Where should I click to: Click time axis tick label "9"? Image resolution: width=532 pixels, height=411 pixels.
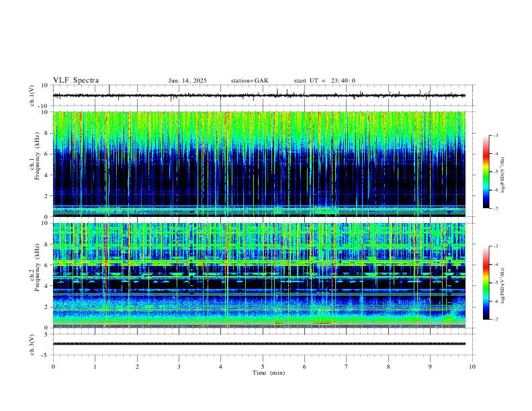coord(430,367)
